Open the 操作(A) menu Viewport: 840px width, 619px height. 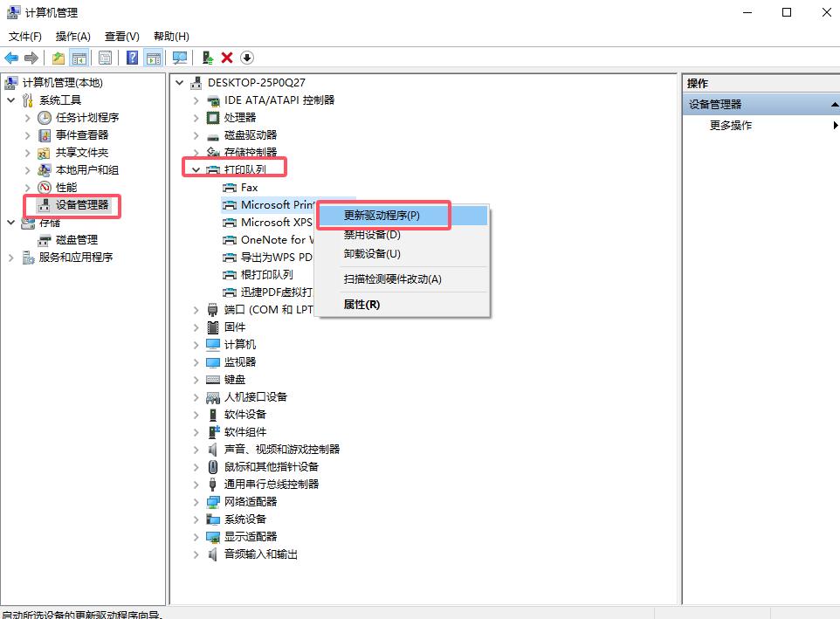tap(72, 37)
